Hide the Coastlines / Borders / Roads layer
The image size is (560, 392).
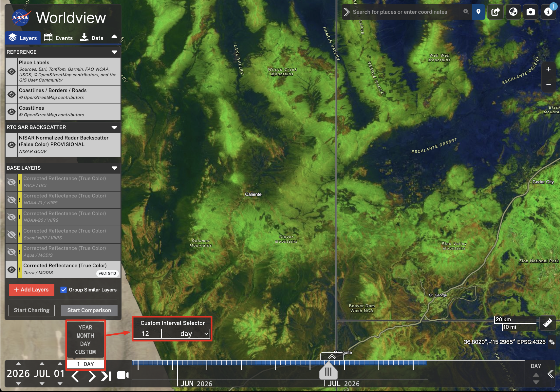point(11,94)
